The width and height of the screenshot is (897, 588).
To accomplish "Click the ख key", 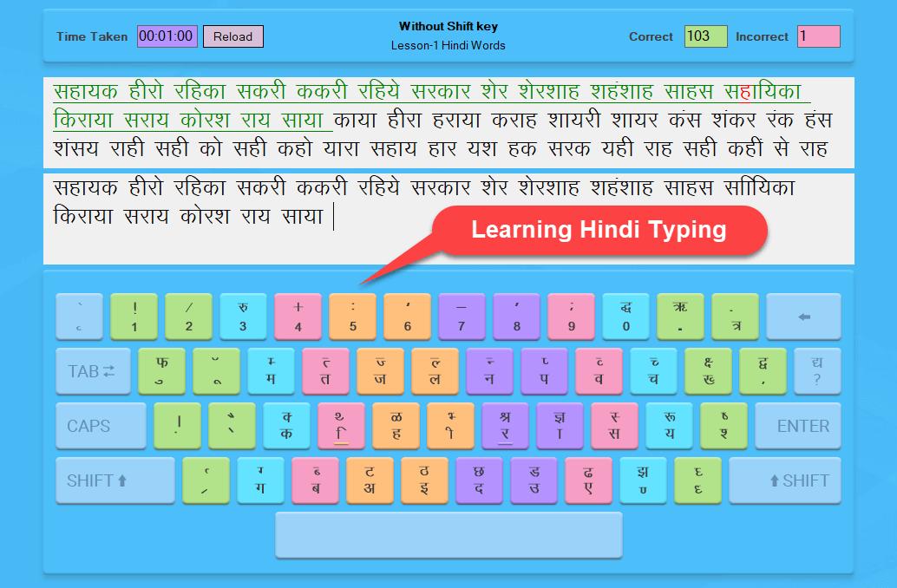I will point(708,371).
